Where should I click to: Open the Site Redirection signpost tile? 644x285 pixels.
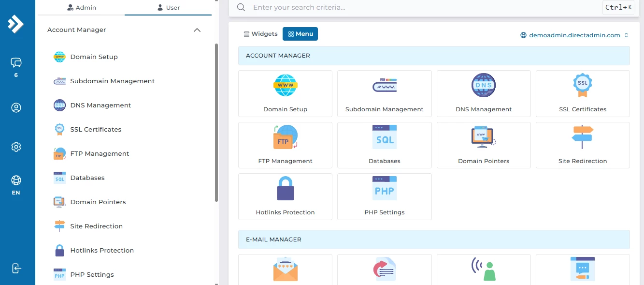(582, 145)
